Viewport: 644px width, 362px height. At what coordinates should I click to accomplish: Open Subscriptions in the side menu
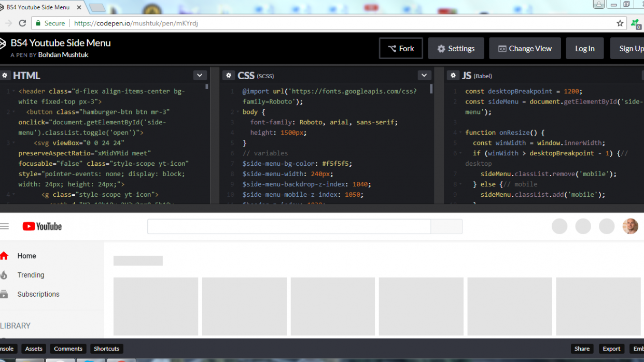(x=38, y=294)
